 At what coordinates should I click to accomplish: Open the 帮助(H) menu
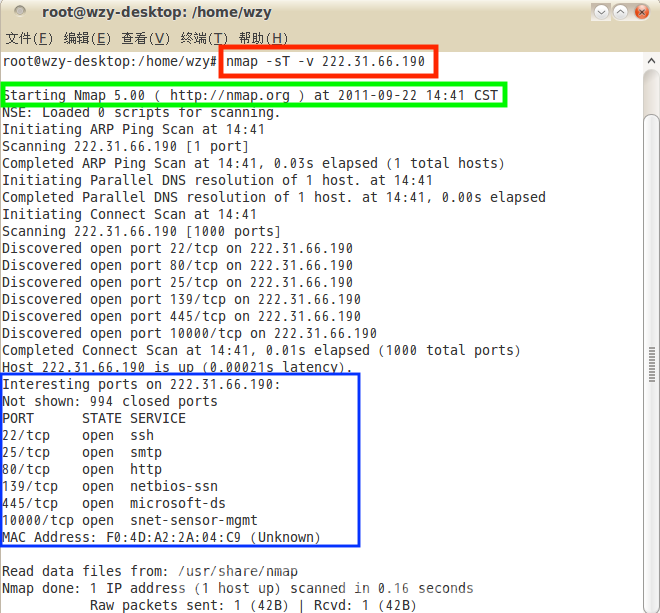point(263,38)
